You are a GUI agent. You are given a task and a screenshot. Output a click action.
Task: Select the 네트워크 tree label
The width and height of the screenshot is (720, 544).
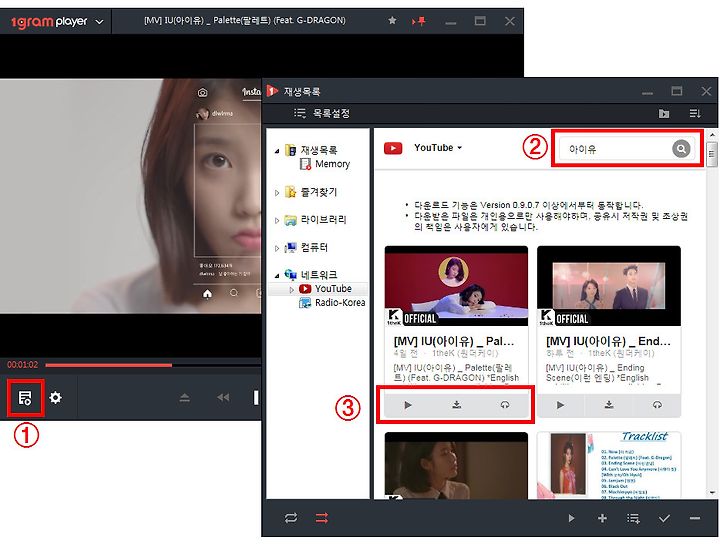[x=319, y=275]
